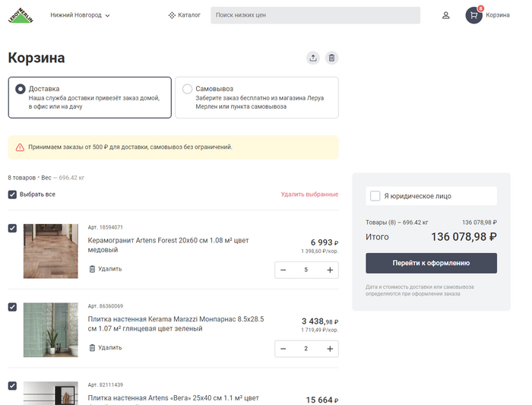Open the Каталог menu
The image size is (532, 405).
click(x=184, y=15)
